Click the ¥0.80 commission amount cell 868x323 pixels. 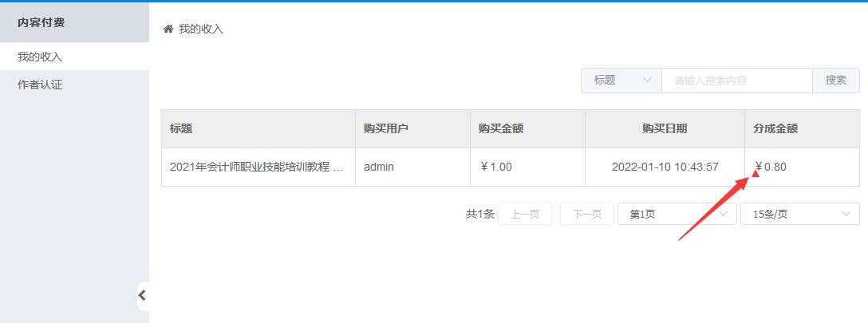771,167
